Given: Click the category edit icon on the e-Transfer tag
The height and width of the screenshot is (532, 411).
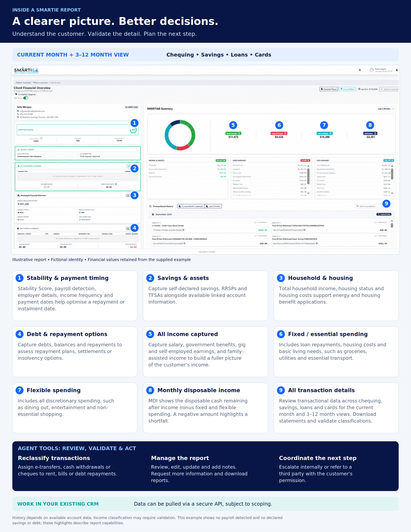Looking at the screenshot, I should coord(183,230).
